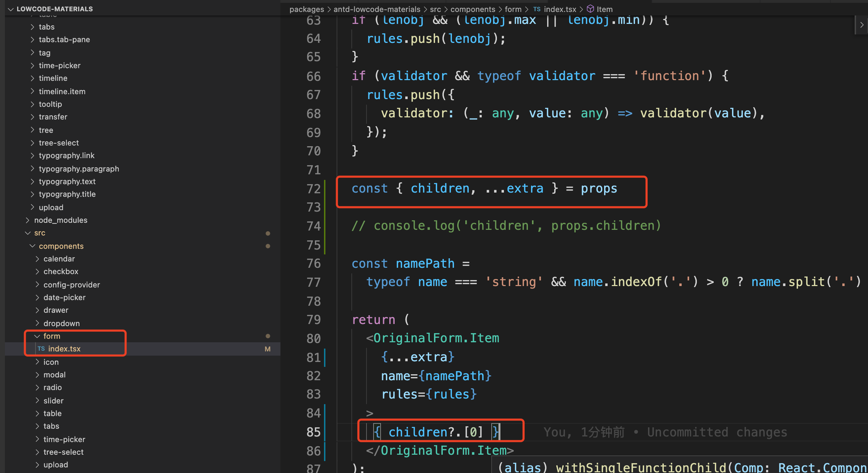
Task: Click the modified dot beside the src folder
Action: 268,233
